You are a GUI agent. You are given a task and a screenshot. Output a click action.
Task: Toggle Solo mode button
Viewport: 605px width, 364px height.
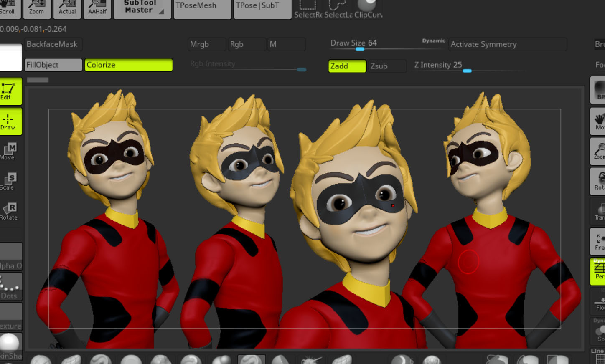(598, 331)
